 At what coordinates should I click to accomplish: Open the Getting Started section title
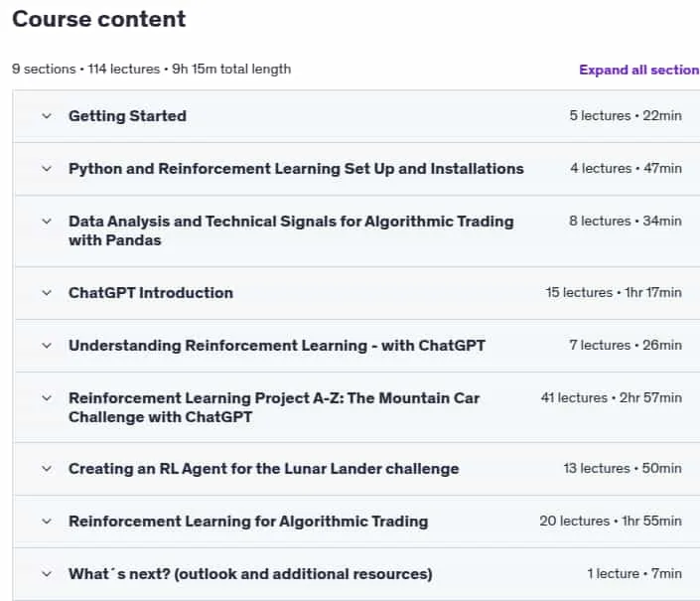127,116
